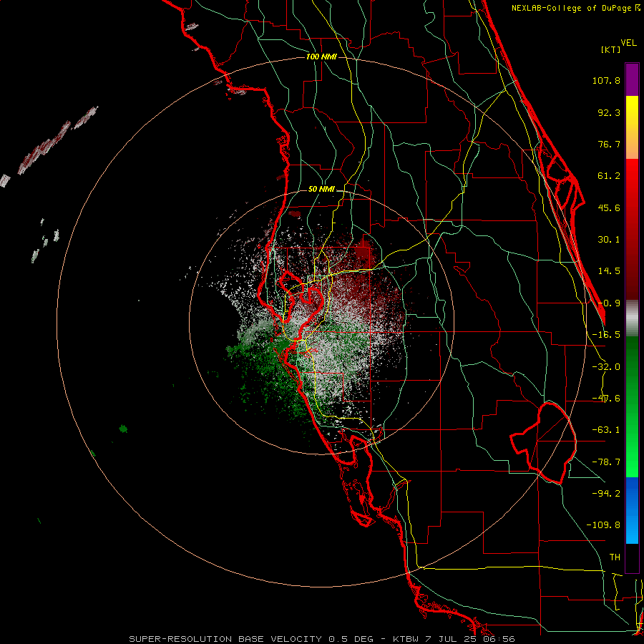The height and width of the screenshot is (644, 644).
Task: Pick the yellow-orange band on the velocity scale
Action: pos(632,127)
